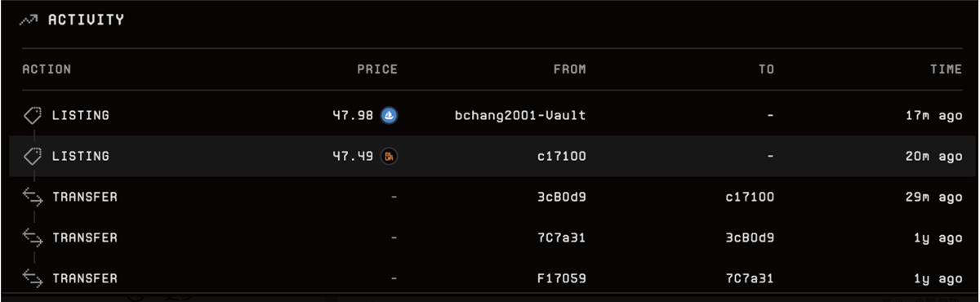Click the Activity trend arrow icon
980x302 pixels.
pyautogui.click(x=30, y=20)
